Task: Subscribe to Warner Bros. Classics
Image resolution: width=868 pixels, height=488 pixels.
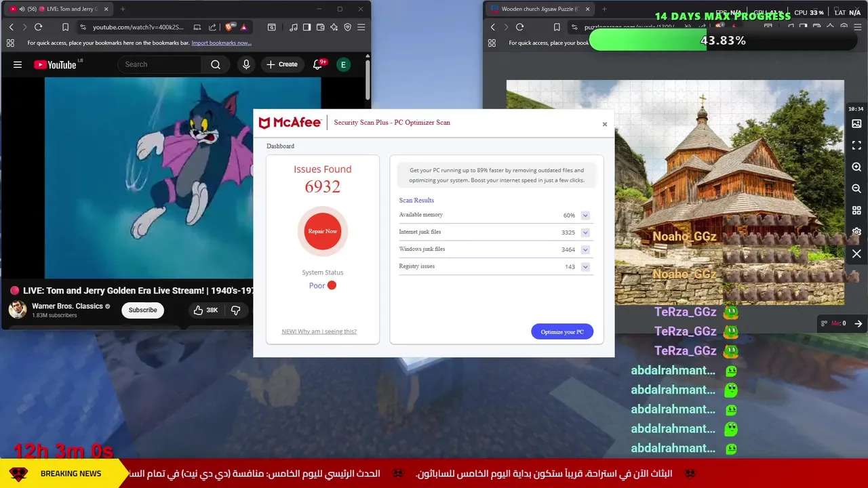Action: tap(143, 310)
